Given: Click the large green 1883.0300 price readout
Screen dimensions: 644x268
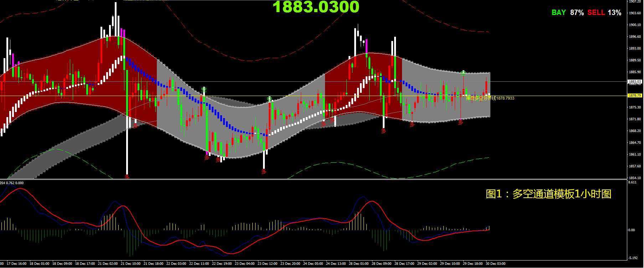Looking at the screenshot, I should click(316, 7).
